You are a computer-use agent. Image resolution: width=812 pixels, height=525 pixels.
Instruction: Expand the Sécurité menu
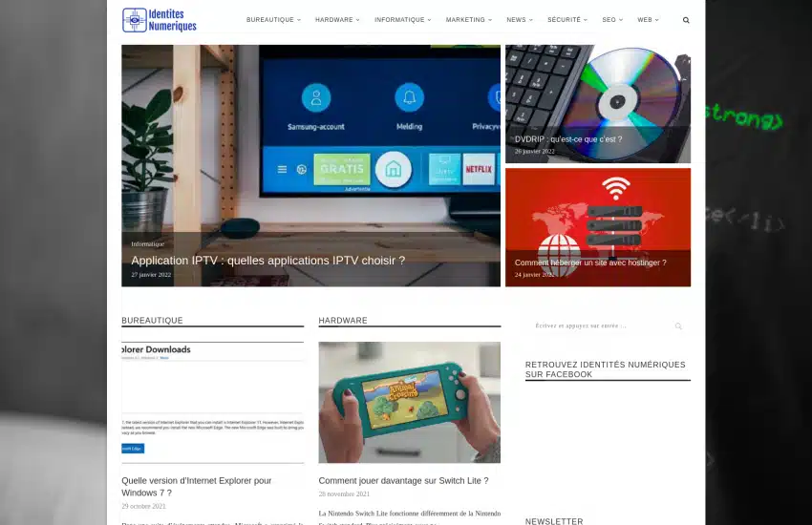pyautogui.click(x=567, y=20)
